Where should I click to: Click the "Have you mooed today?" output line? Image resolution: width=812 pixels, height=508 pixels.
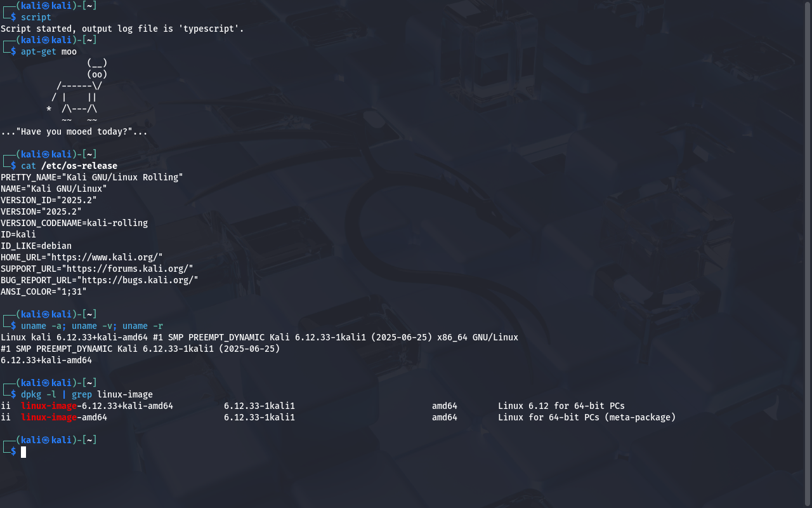pyautogui.click(x=74, y=131)
